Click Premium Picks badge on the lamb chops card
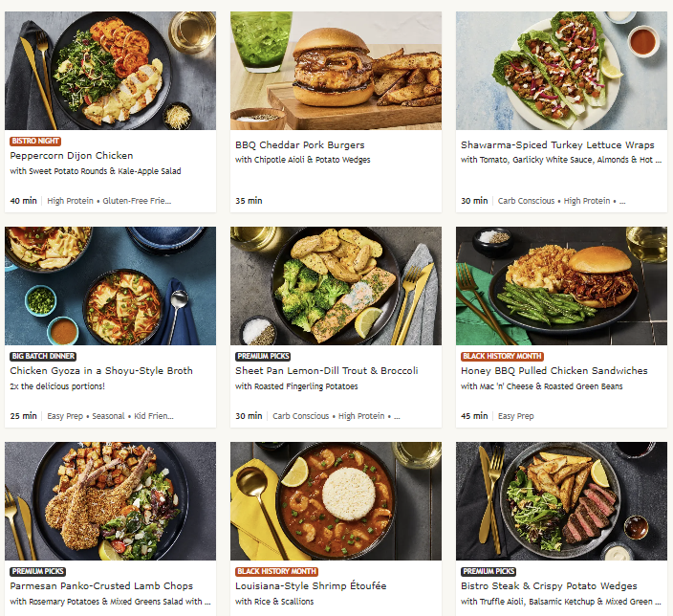Viewport: 673px width, 616px height. click(38, 571)
